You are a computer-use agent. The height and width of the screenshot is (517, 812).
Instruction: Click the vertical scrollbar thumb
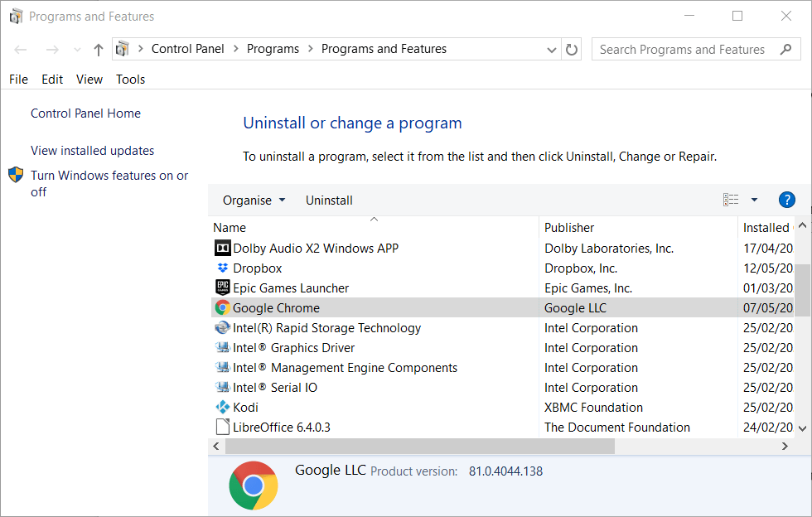(803, 290)
